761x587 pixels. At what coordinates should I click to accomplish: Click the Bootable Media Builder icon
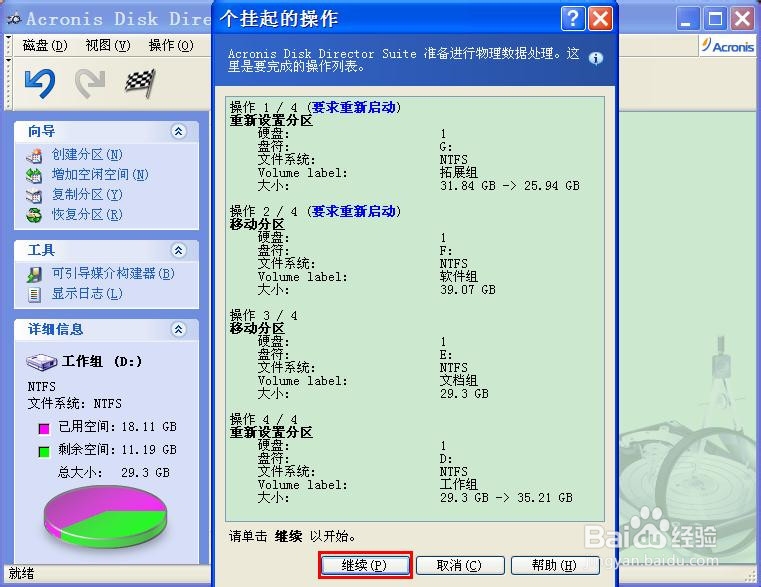[34, 275]
